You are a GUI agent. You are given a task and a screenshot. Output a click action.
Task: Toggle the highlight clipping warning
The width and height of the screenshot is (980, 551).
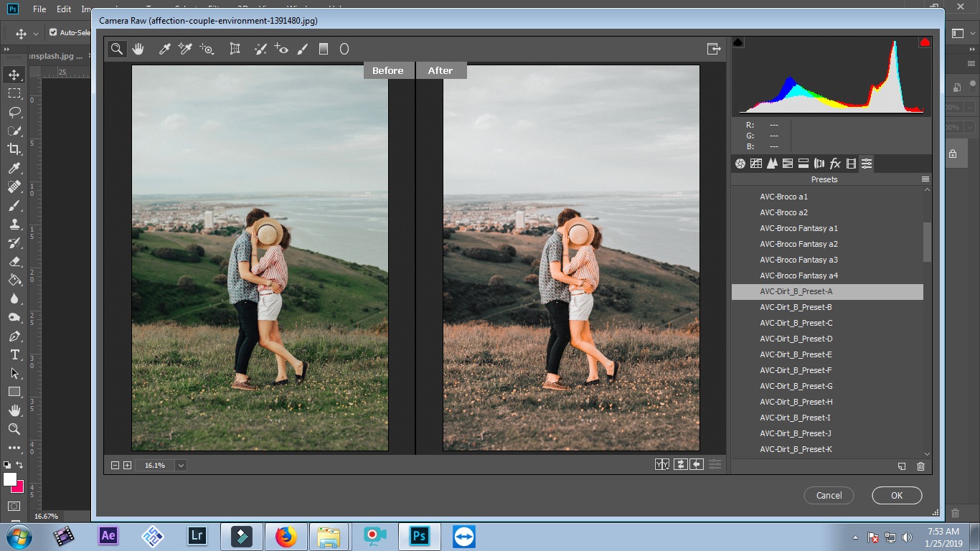925,43
